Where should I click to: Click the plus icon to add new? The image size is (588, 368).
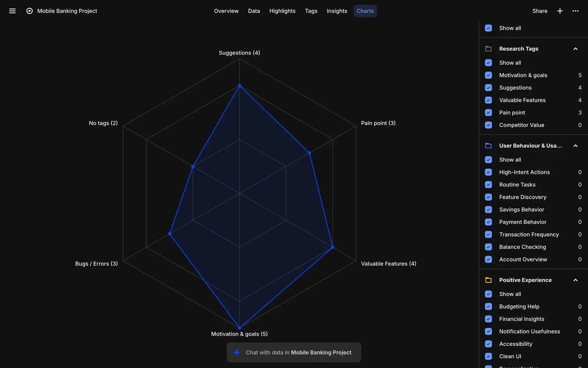click(x=560, y=11)
